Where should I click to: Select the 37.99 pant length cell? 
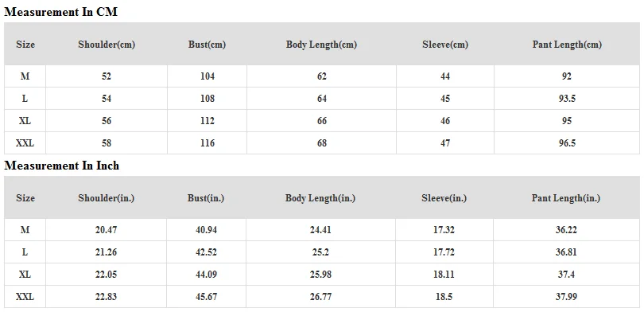click(x=566, y=296)
